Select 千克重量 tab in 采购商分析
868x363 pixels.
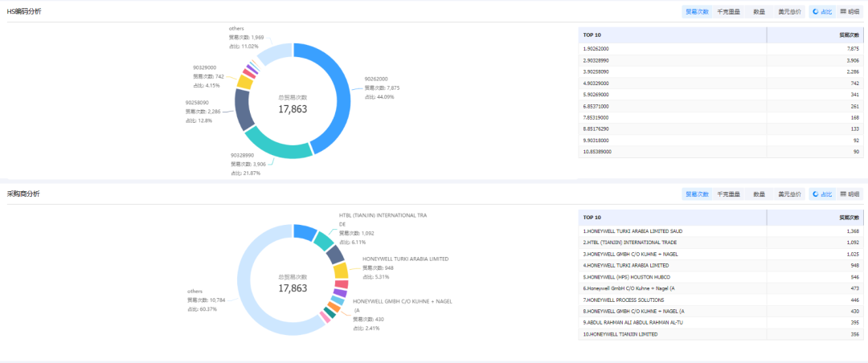coord(727,194)
